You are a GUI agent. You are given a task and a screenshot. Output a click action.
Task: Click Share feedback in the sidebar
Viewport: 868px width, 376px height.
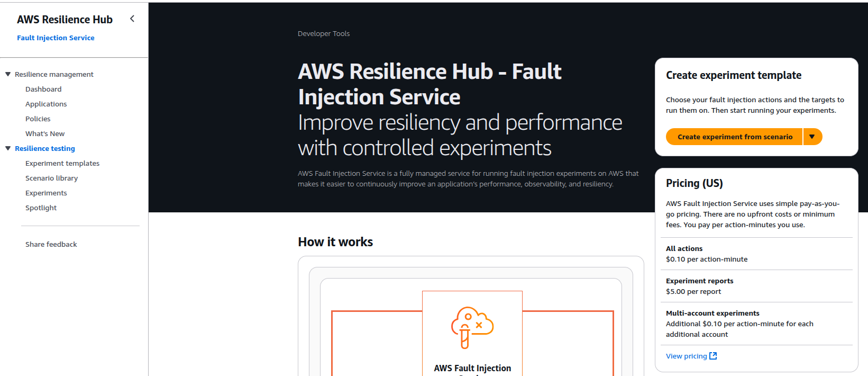[51, 244]
